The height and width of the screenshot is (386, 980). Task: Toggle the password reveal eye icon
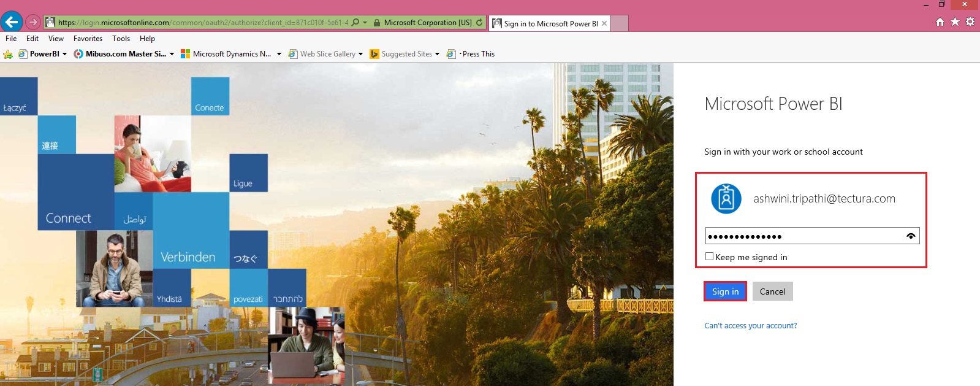point(911,236)
